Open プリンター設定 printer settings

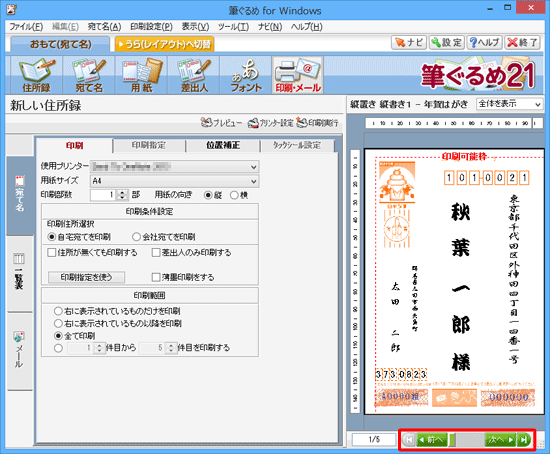270,123
